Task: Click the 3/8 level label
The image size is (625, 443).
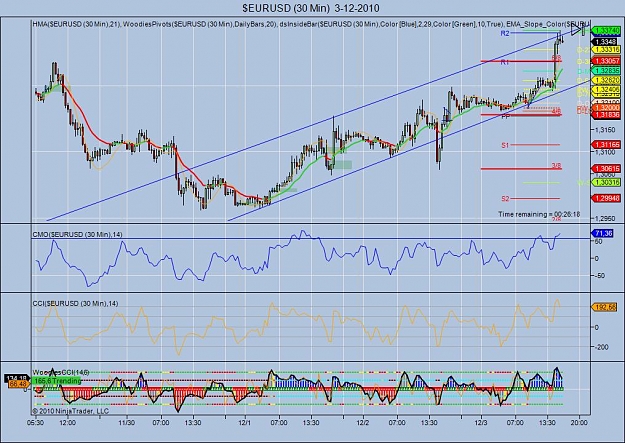Action: tap(556, 165)
